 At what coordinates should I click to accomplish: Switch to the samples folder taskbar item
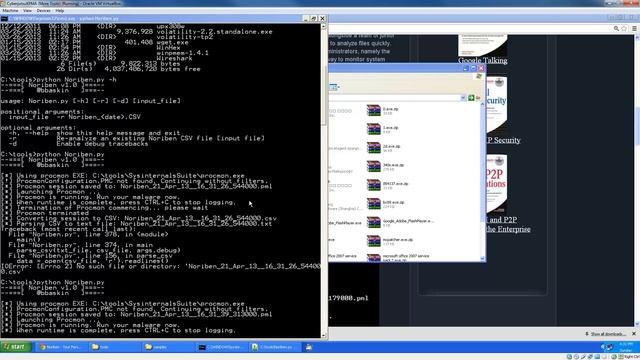pyautogui.click(x=167, y=347)
